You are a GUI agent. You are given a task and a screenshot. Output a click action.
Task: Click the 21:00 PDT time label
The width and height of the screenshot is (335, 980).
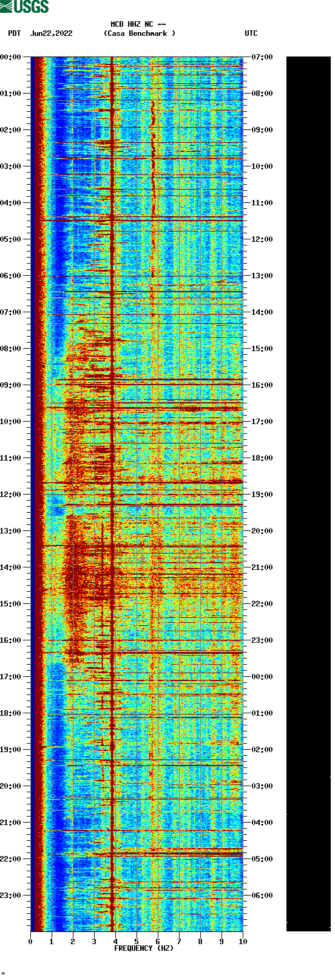[10, 823]
